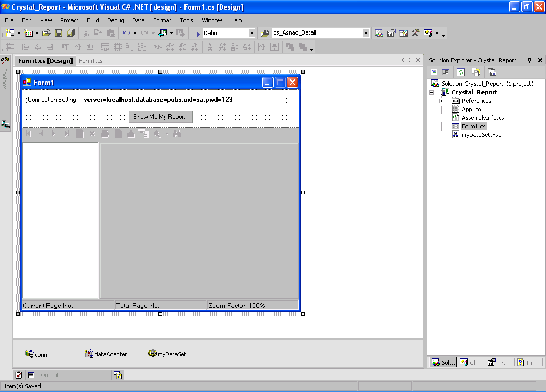The height and width of the screenshot is (392, 546).
Task: Open the Add New Item dropdown arrow
Action: click(37, 34)
